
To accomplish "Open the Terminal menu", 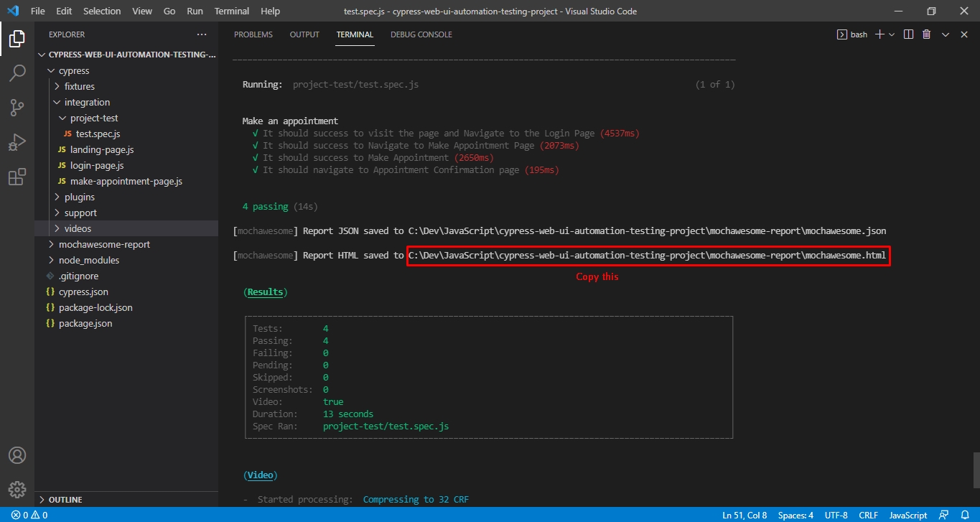I will coord(231,11).
